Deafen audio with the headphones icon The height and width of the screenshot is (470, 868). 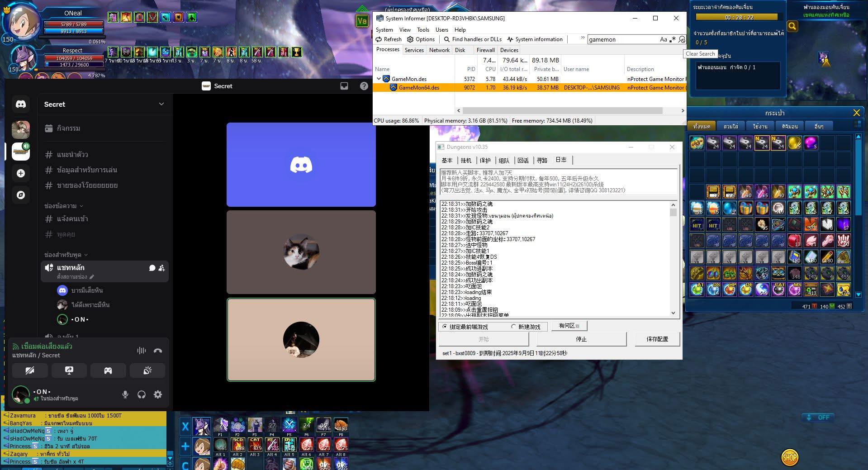coord(142,394)
